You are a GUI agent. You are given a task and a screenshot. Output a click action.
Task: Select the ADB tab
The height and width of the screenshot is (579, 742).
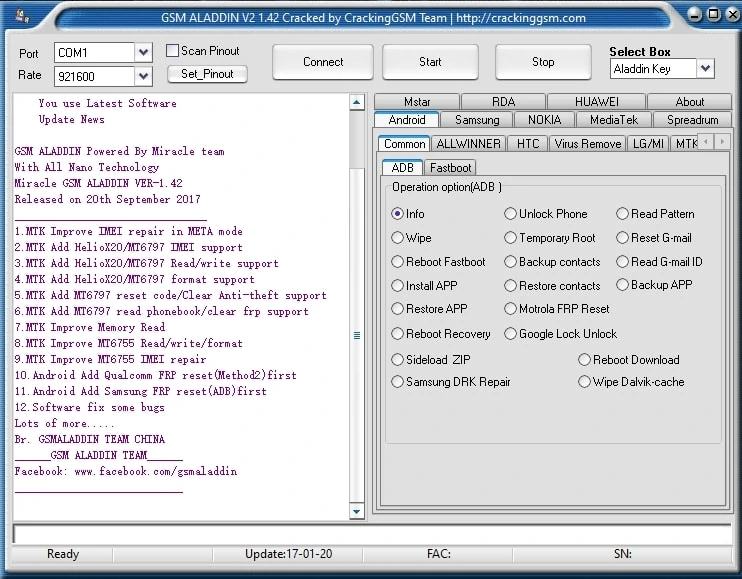tap(402, 167)
